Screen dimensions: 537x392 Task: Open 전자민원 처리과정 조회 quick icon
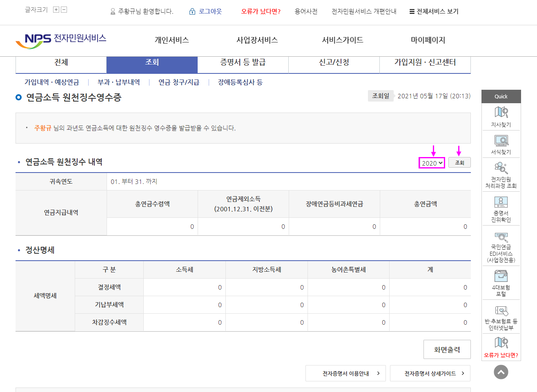(501, 168)
